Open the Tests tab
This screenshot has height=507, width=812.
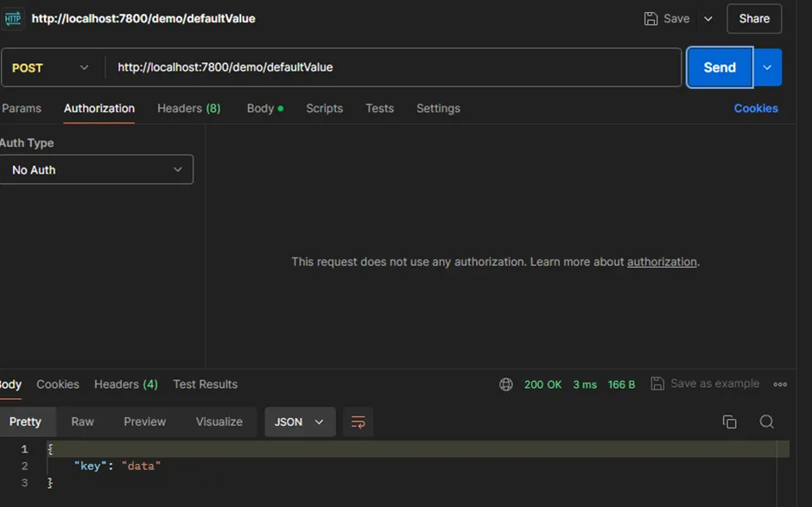pyautogui.click(x=379, y=108)
